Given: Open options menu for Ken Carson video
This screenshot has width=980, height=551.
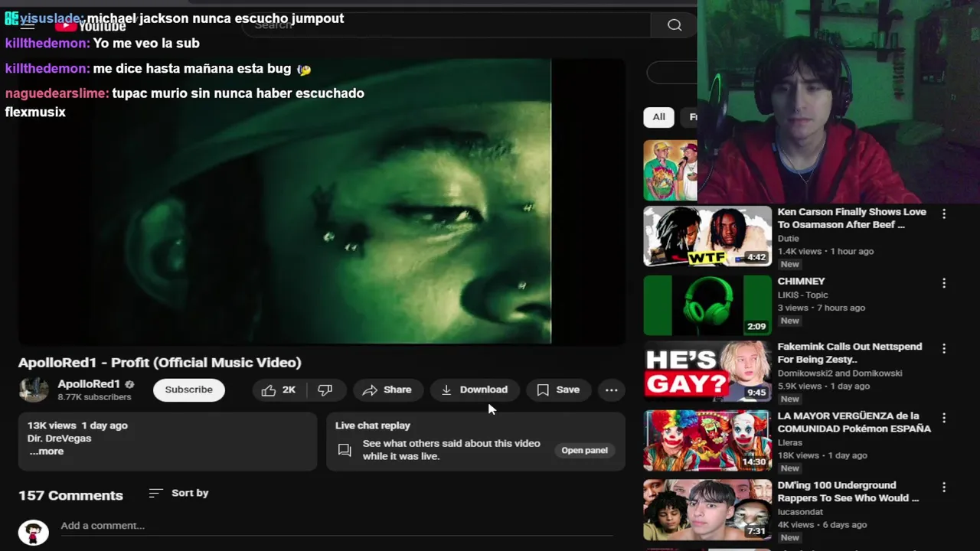Looking at the screenshot, I should coord(944,214).
